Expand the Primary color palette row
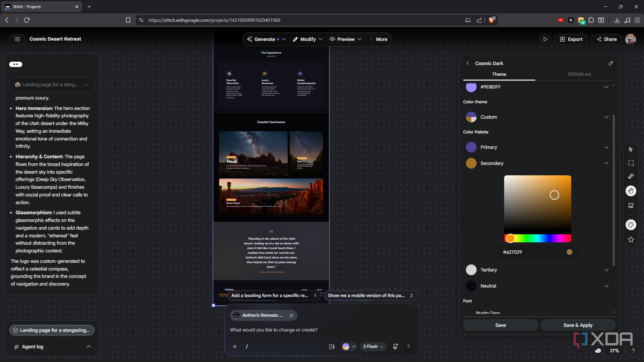The width and height of the screenshot is (644, 362). coord(537,147)
